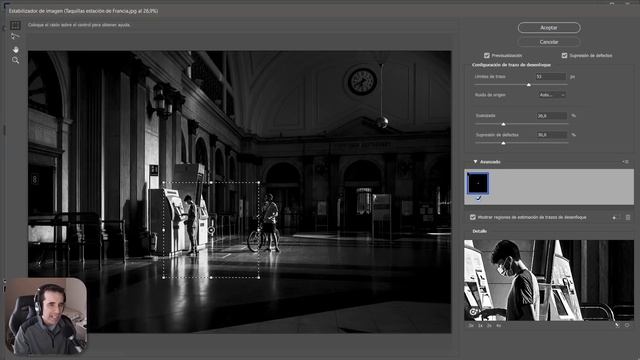Click the top-right corner handle of region
Image resolution: width=640 pixels, height=360 pixels.
[x=259, y=182]
